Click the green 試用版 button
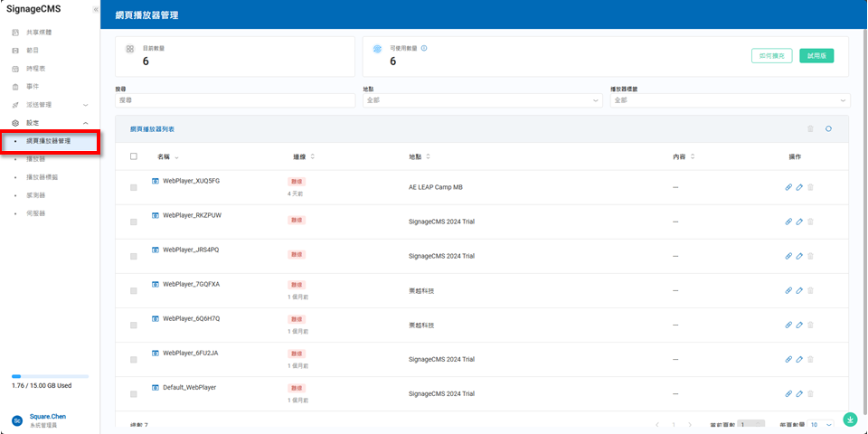The image size is (868, 434). [x=816, y=56]
